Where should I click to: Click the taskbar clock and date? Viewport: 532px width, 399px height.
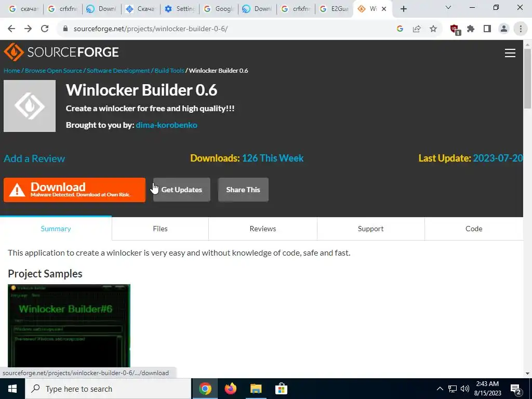487,389
